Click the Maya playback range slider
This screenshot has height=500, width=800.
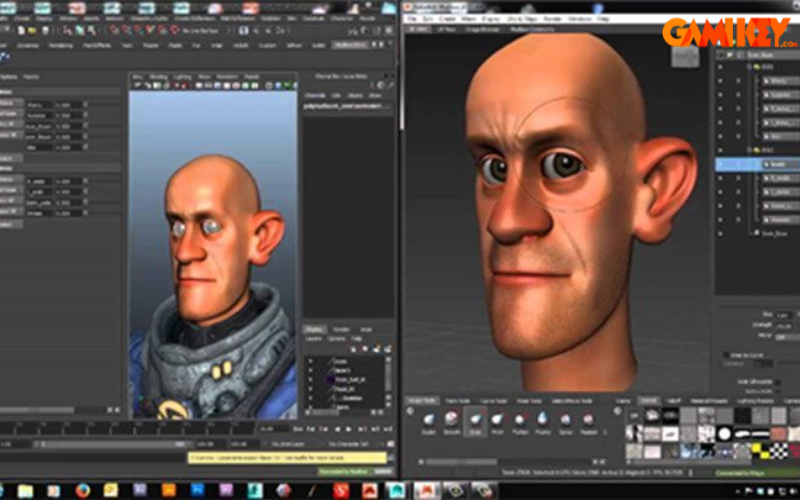(112, 444)
